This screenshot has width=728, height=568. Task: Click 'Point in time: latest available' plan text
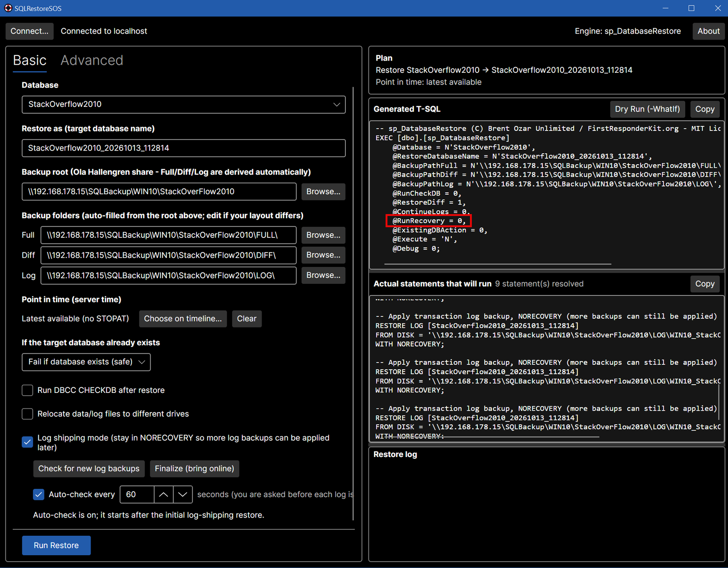click(x=429, y=82)
